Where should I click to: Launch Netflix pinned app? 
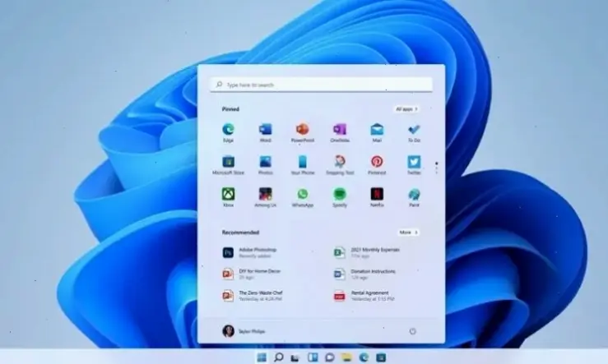point(377,197)
